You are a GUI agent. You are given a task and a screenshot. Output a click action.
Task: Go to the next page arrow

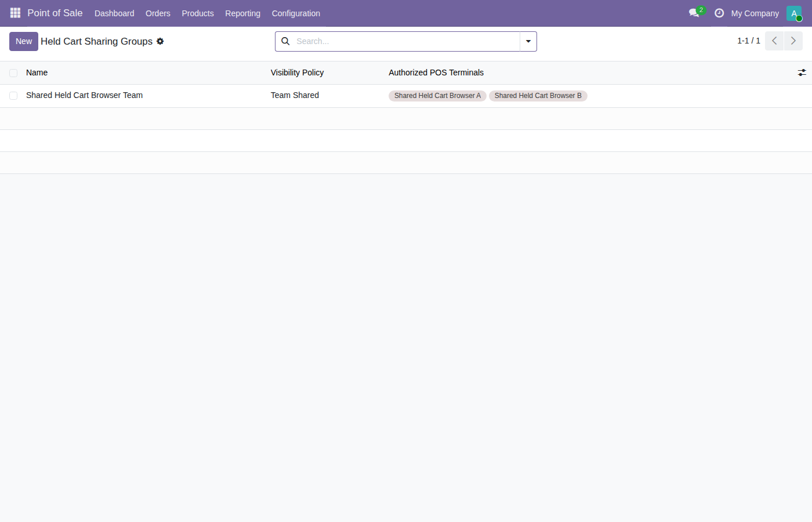[x=793, y=41]
